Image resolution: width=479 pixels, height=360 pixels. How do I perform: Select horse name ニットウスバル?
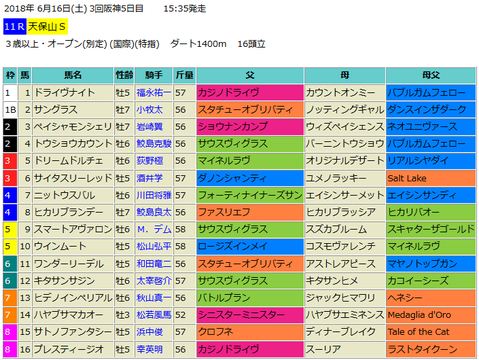point(65,195)
